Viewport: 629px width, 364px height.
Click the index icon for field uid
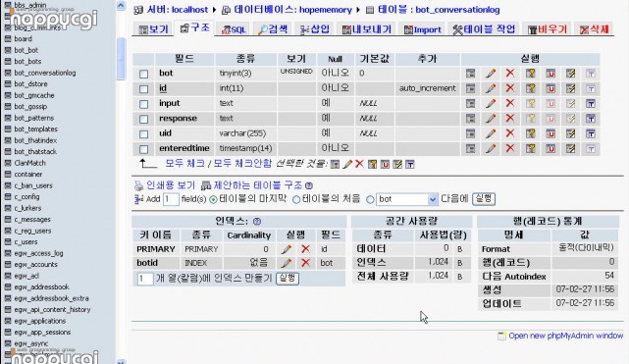pyautogui.click(x=570, y=133)
